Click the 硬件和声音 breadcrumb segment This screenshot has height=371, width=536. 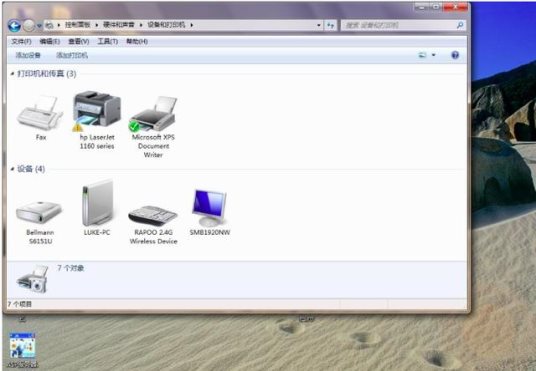click(x=119, y=25)
